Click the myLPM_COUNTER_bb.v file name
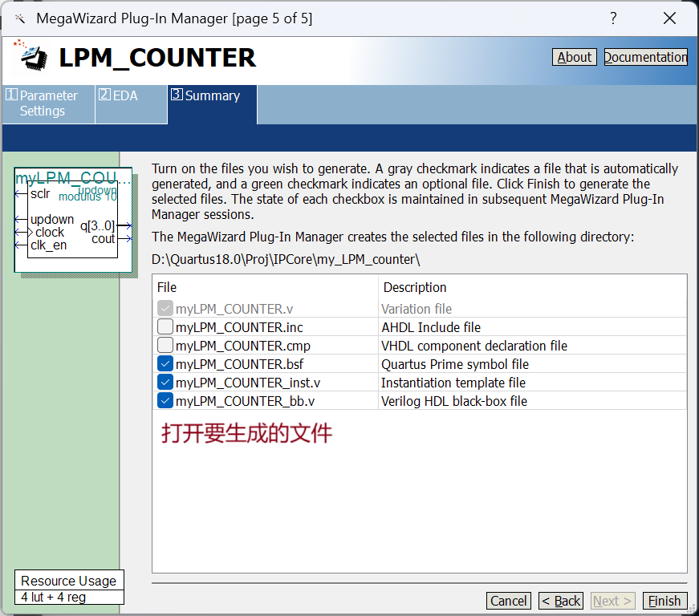Viewport: 699px width, 616px height. pos(246,401)
